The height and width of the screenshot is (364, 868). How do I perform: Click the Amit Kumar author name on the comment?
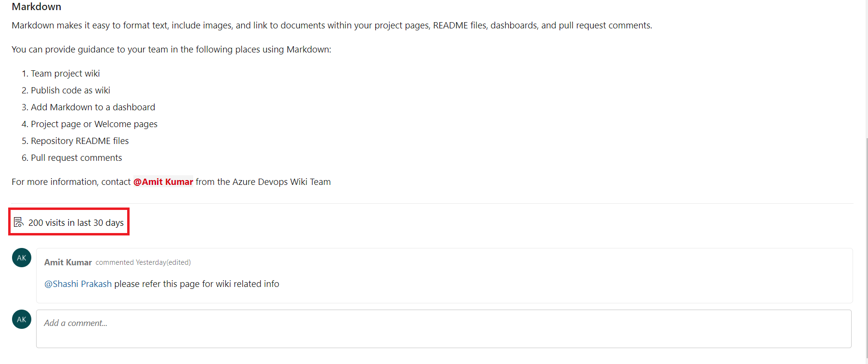tap(68, 262)
